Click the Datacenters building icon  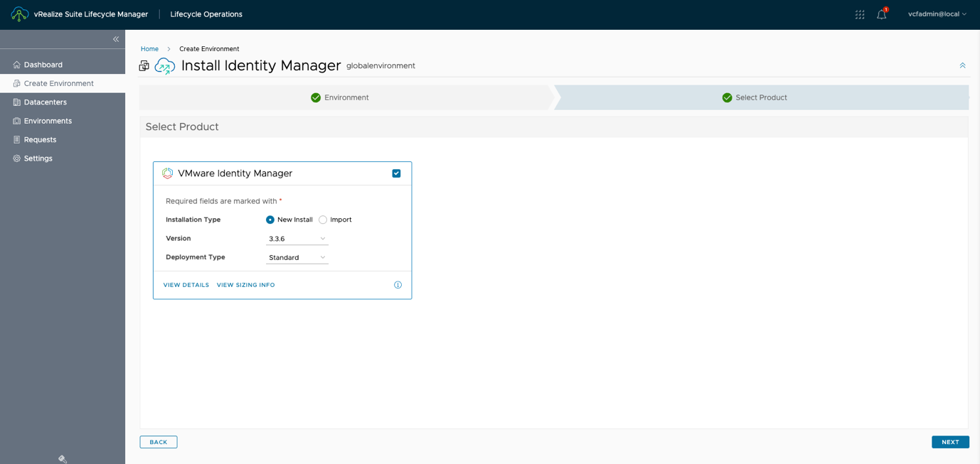click(x=16, y=102)
